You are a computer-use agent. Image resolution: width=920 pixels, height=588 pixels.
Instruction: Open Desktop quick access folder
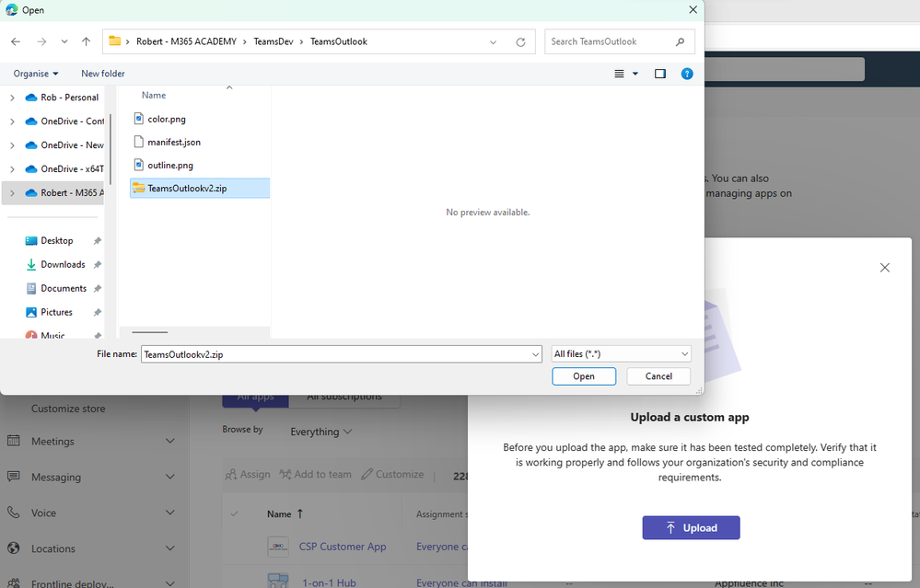pos(56,240)
